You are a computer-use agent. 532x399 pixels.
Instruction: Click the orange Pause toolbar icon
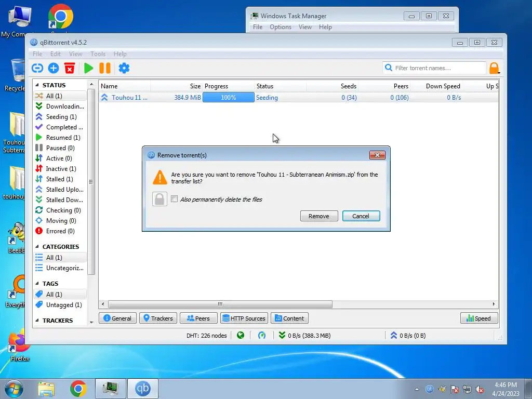point(105,68)
